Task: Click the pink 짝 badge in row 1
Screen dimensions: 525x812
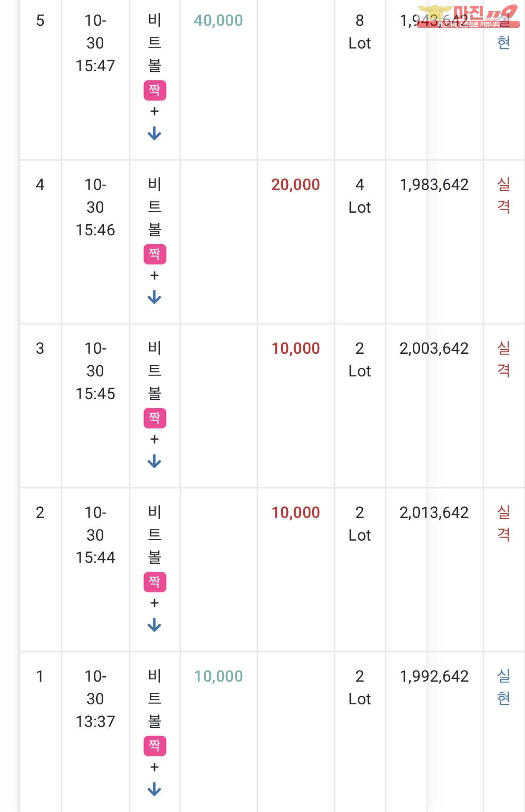Action: [x=155, y=746]
